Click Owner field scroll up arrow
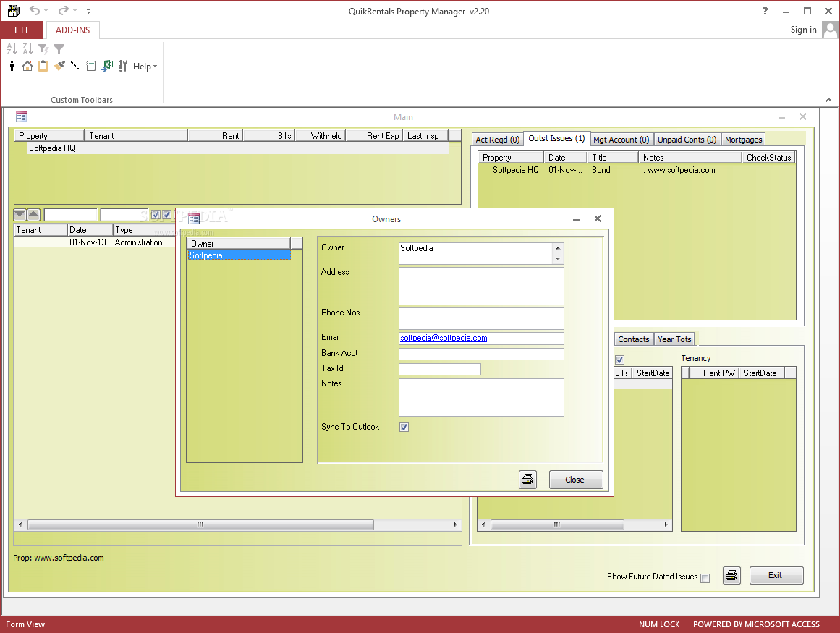Image resolution: width=840 pixels, height=633 pixels. (558, 248)
